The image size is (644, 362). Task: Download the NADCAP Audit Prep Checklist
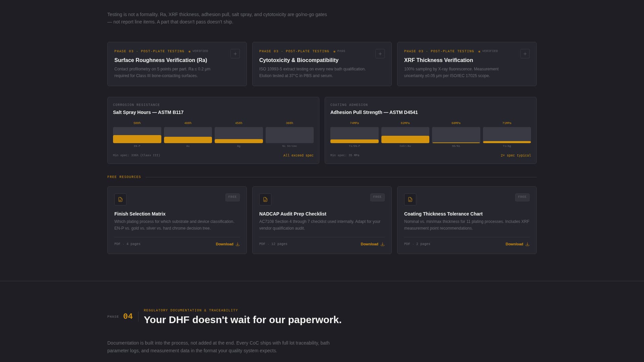coord(369,244)
